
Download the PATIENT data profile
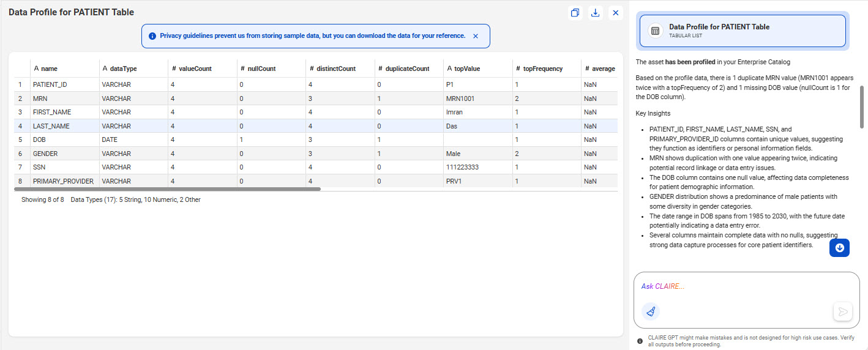coord(595,13)
